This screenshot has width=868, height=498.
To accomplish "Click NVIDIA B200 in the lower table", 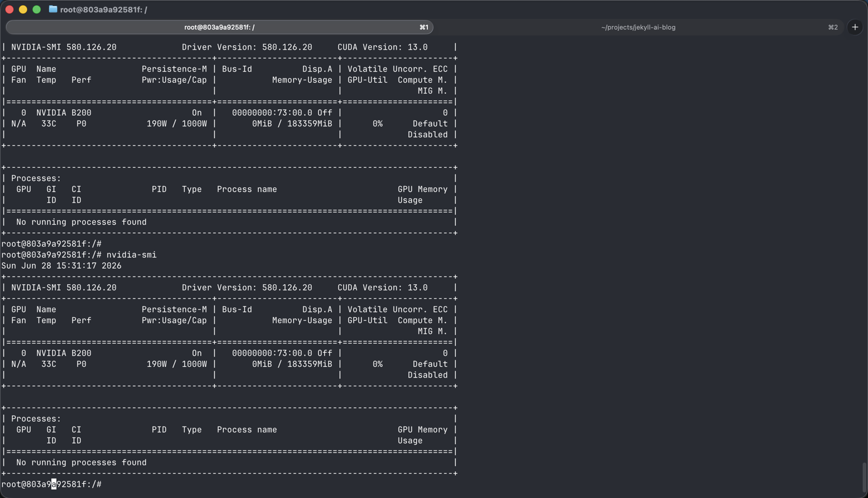I will coord(64,353).
